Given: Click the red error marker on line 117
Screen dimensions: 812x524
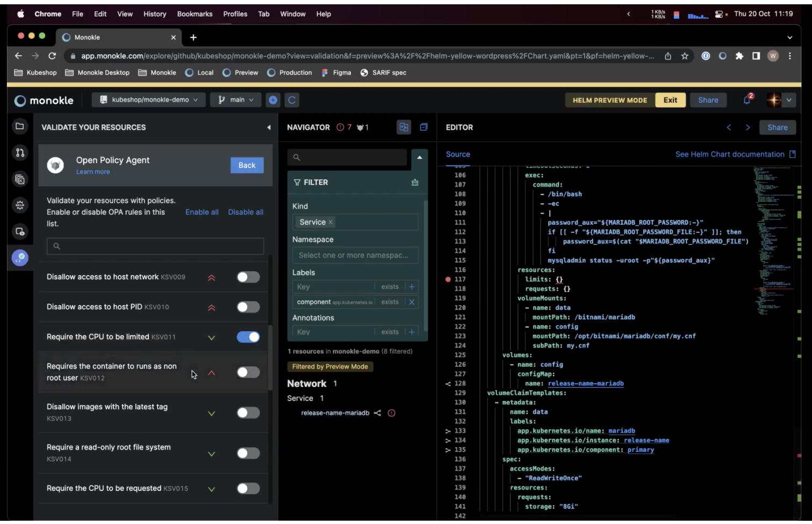Looking at the screenshot, I should coord(448,279).
